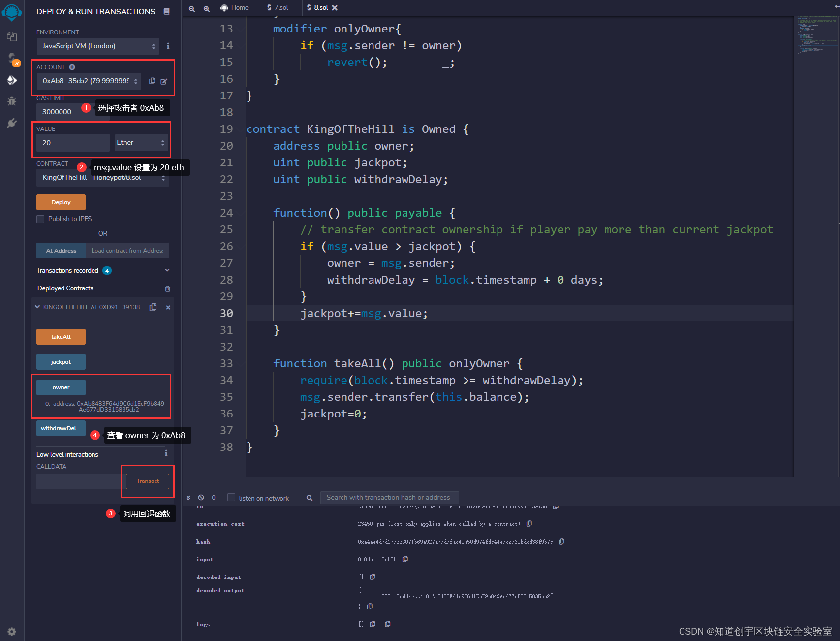Image resolution: width=840 pixels, height=641 pixels.
Task: Click the sign message edit icon
Action: click(164, 81)
